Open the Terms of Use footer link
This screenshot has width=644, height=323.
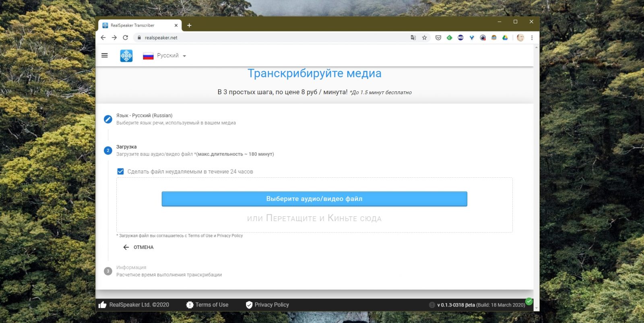coord(212,305)
